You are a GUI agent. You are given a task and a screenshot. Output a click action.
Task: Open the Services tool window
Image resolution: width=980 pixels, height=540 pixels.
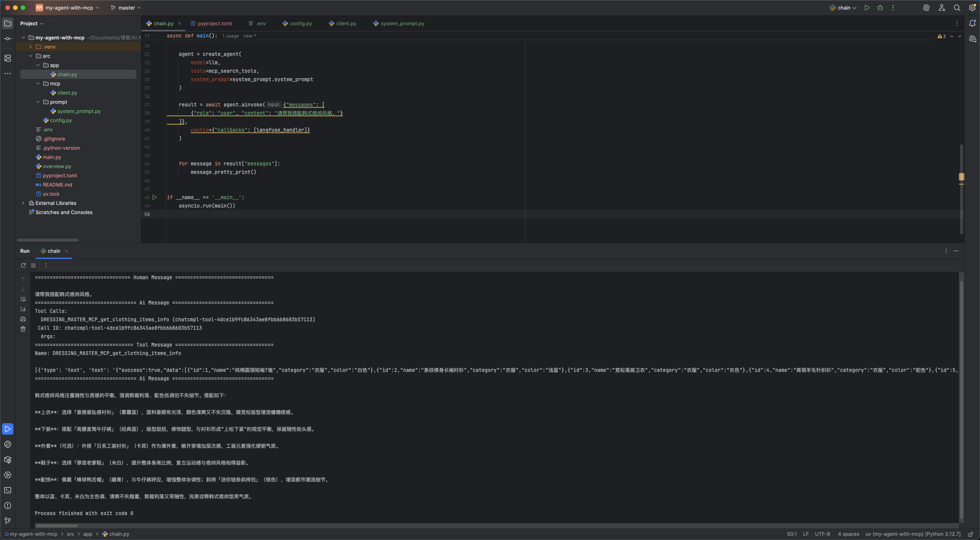[x=8, y=475]
